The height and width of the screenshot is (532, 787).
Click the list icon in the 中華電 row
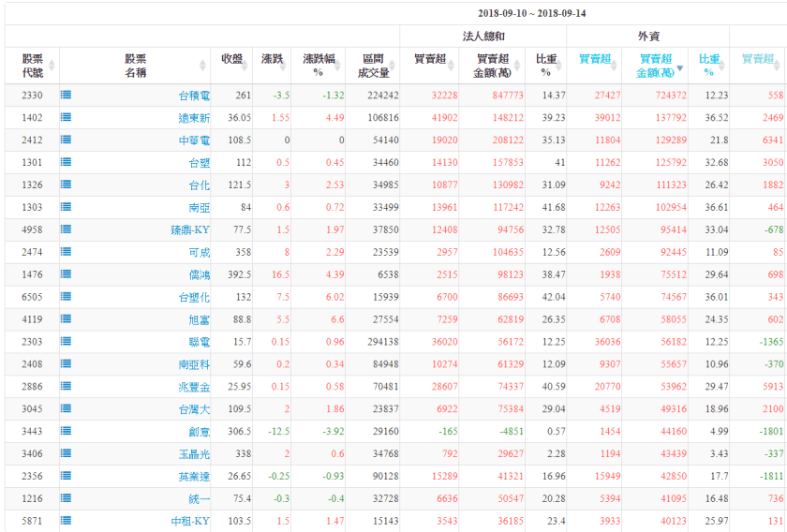pyautogui.click(x=67, y=140)
